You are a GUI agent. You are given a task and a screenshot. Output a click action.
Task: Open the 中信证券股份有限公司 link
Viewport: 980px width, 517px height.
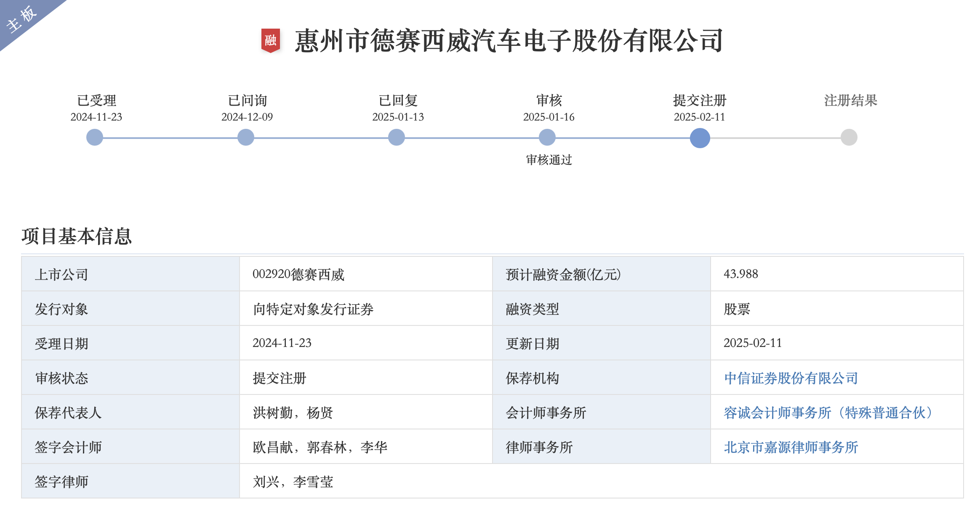(x=791, y=378)
